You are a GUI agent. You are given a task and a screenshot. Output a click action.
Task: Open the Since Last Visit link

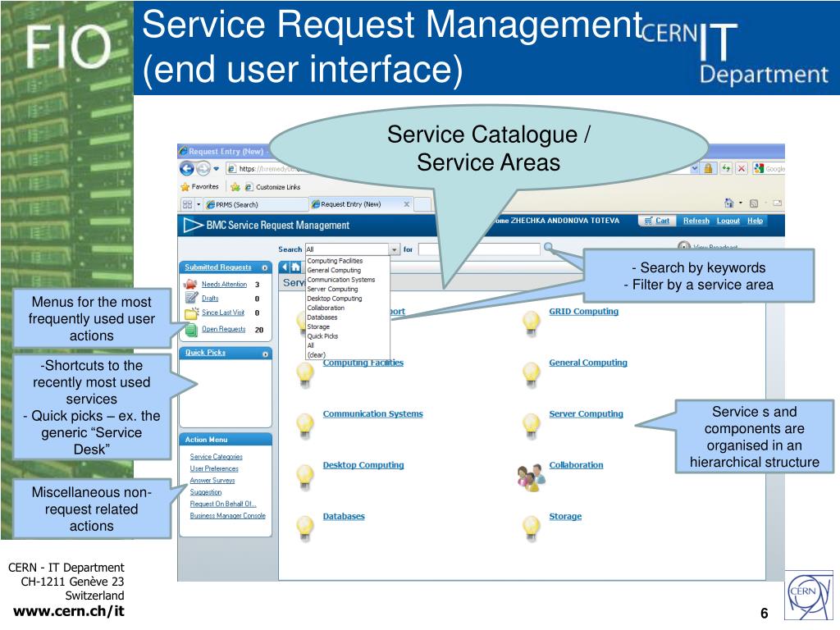click(x=223, y=313)
